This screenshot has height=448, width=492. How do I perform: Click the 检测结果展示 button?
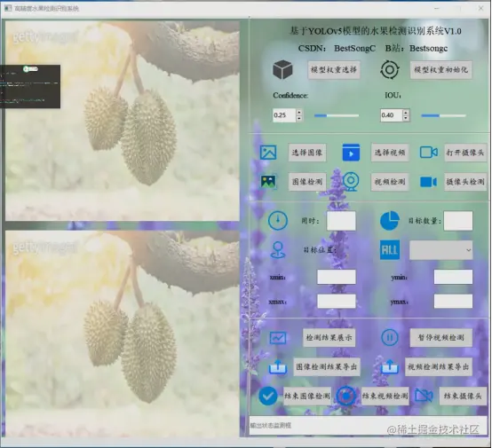329,338
